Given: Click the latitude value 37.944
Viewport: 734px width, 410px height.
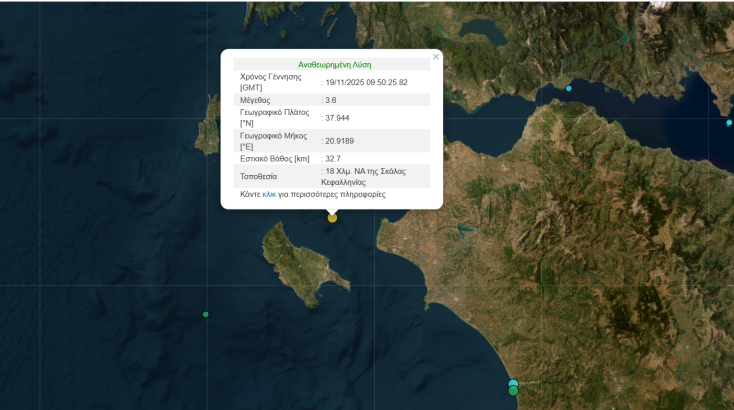Looking at the screenshot, I should [x=337, y=118].
